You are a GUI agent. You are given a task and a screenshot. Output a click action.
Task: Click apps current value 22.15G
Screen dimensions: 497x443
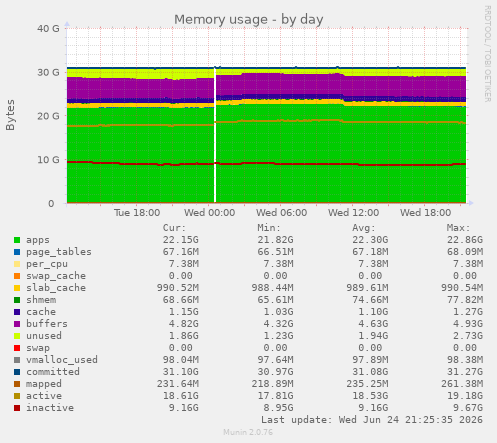click(x=181, y=240)
